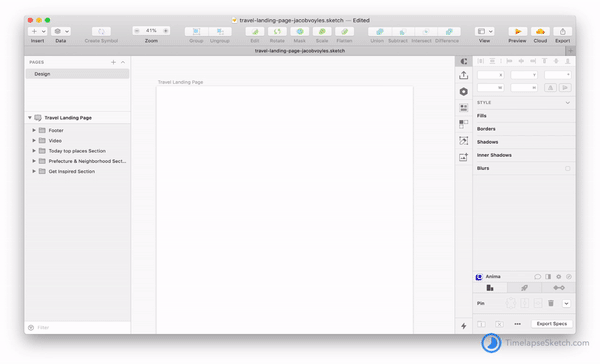
Task: Click the Create Symbol icon
Action: click(x=101, y=31)
